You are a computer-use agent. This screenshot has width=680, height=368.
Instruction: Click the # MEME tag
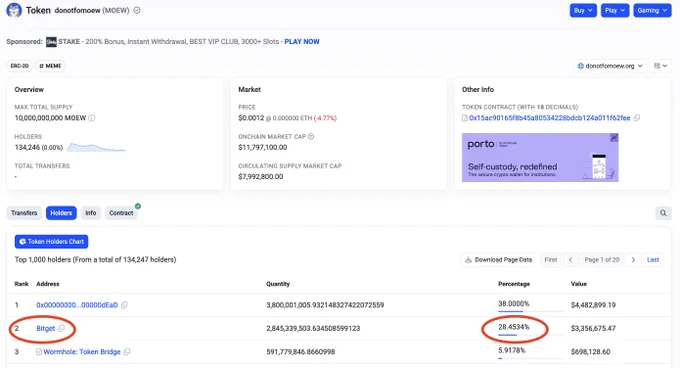(50, 66)
